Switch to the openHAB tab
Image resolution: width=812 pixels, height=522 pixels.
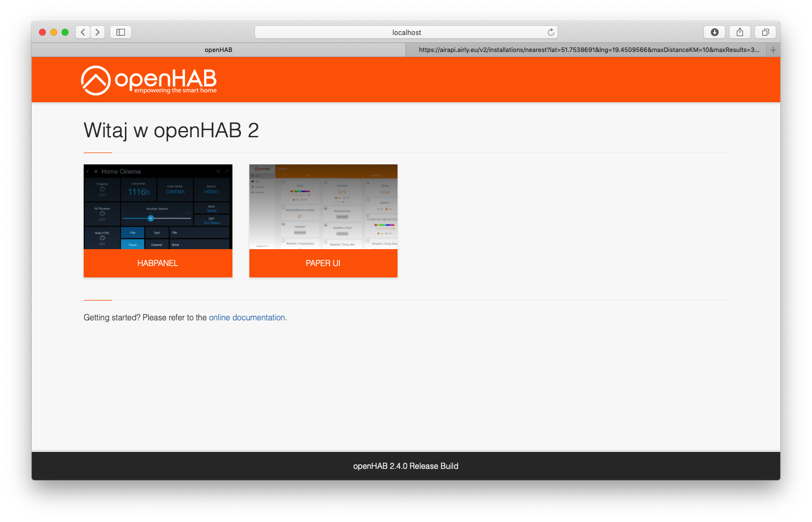tap(218, 50)
